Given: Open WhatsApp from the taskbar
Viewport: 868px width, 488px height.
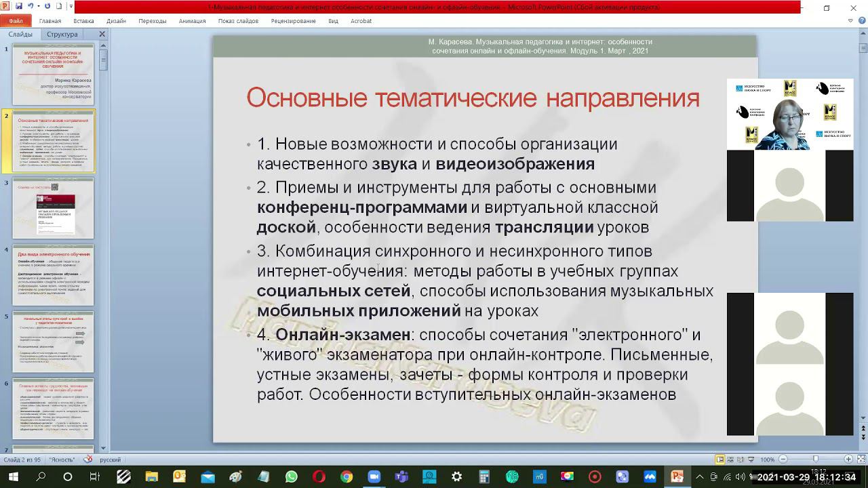Looking at the screenshot, I should [291, 477].
